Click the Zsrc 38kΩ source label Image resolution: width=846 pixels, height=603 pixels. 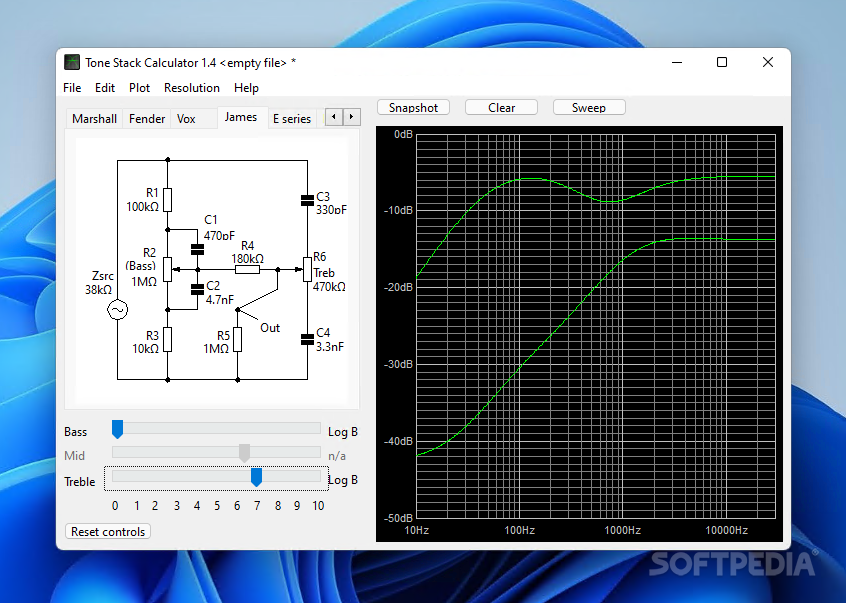pyautogui.click(x=99, y=283)
